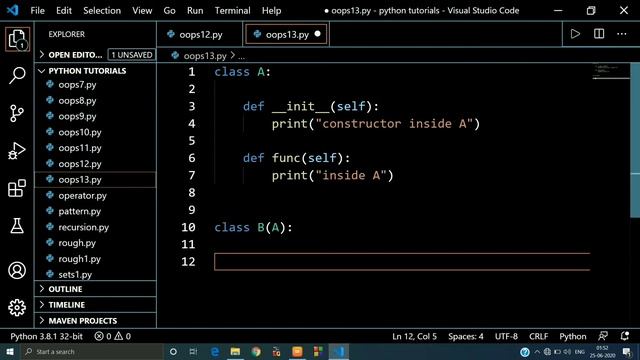Switch to the oops13.py tab
Viewport: 640px width, 360px height.
point(287,34)
